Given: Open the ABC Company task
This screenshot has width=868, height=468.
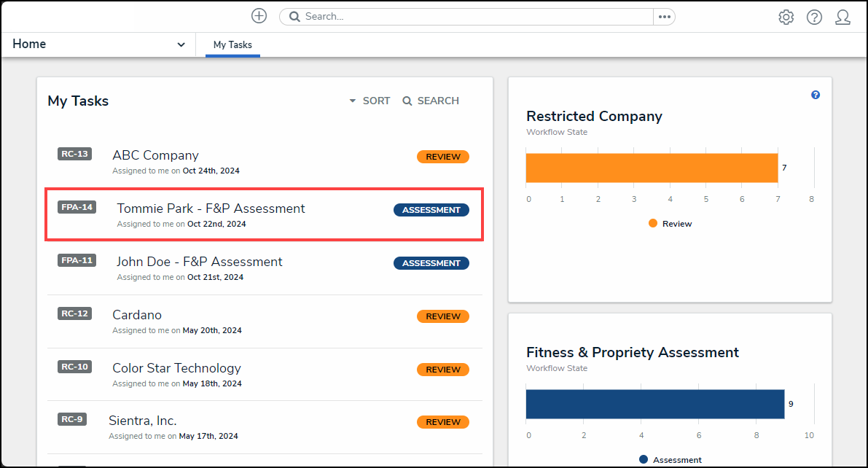Looking at the screenshot, I should (x=155, y=155).
